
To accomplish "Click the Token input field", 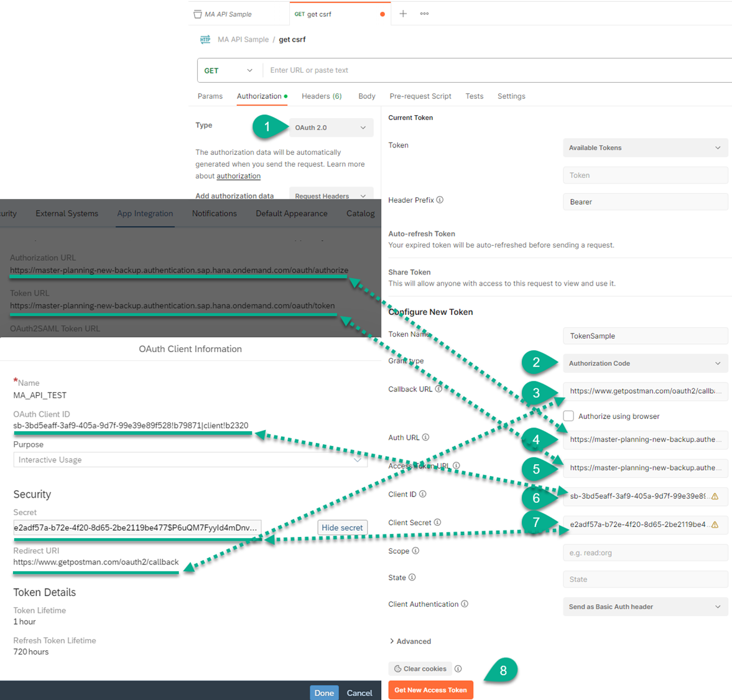I will point(645,175).
